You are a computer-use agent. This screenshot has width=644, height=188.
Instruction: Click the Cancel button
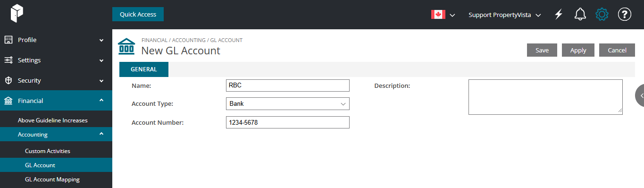[x=617, y=50]
